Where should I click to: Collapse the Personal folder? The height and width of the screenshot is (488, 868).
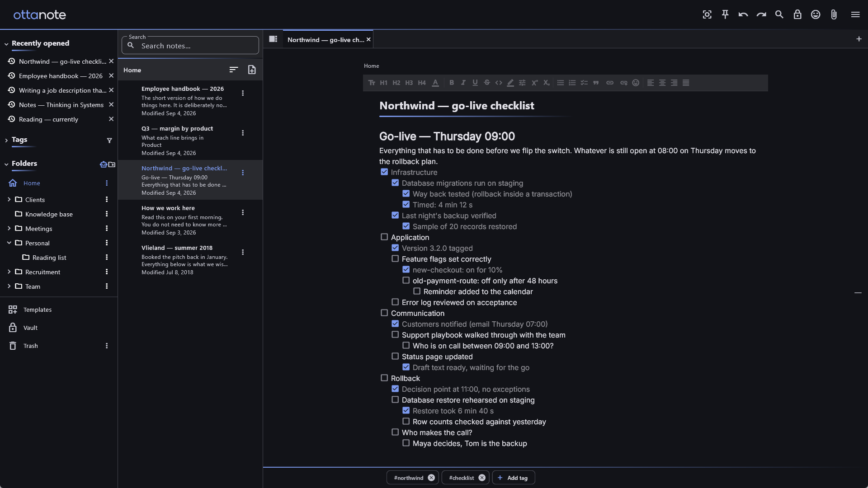(x=9, y=243)
